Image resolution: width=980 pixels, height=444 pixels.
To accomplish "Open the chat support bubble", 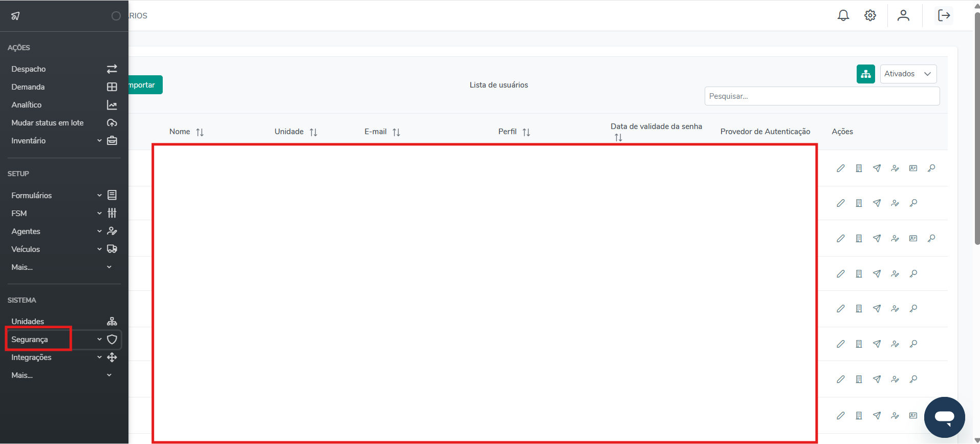I will pyautogui.click(x=944, y=417).
